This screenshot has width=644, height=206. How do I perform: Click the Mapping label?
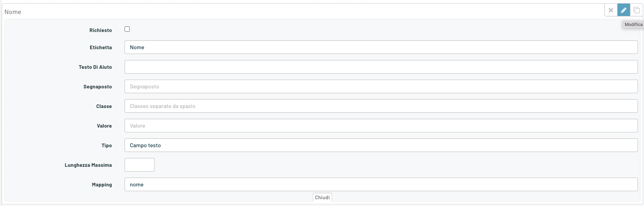(x=102, y=185)
